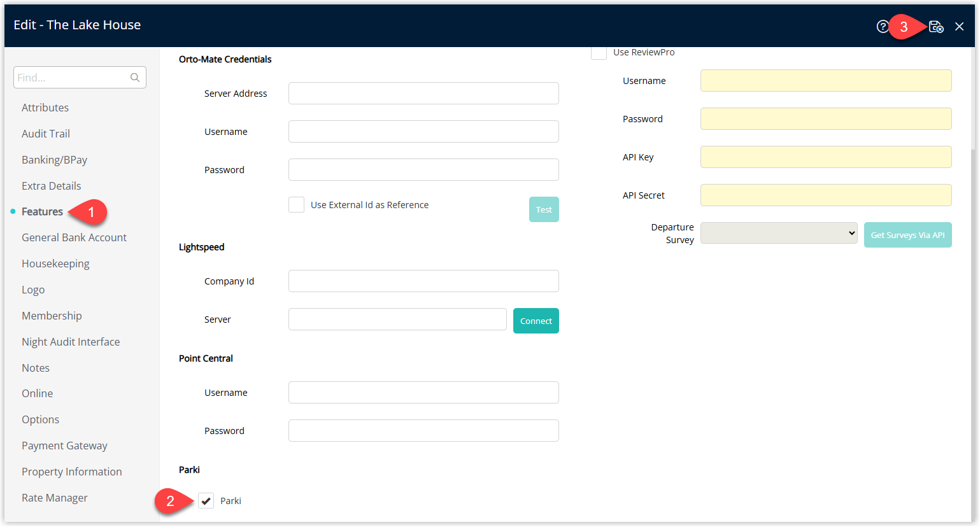
Task: Click the Get Surveys Via API button
Action: tap(907, 235)
